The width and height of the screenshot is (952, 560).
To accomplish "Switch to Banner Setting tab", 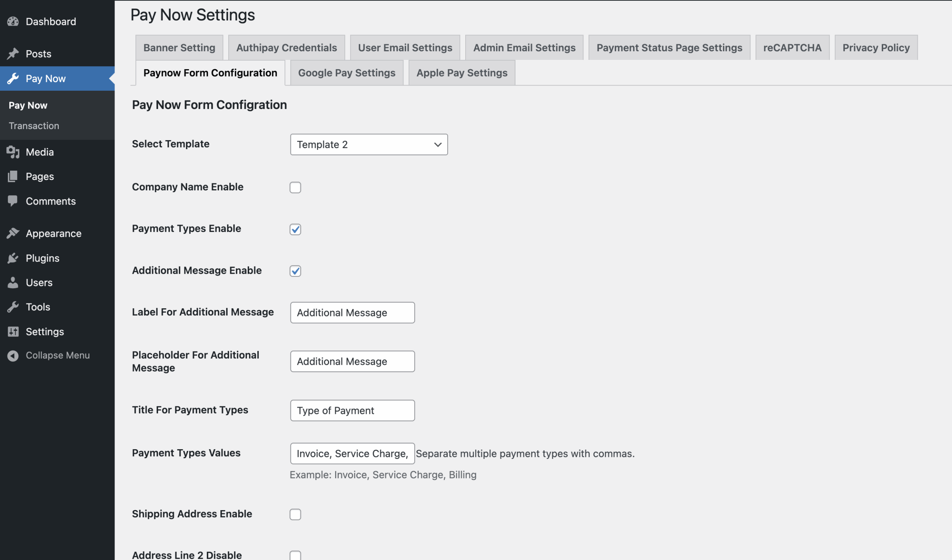I will click(x=179, y=48).
